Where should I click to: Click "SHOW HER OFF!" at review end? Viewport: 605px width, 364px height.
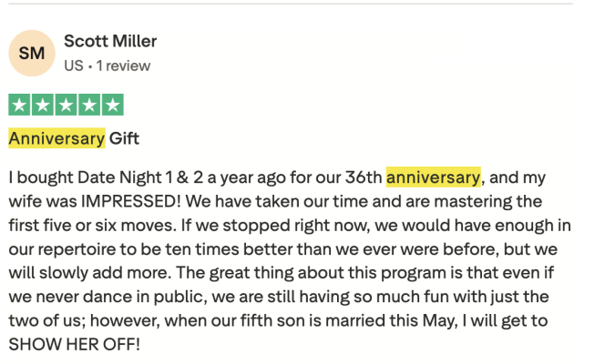tap(77, 345)
